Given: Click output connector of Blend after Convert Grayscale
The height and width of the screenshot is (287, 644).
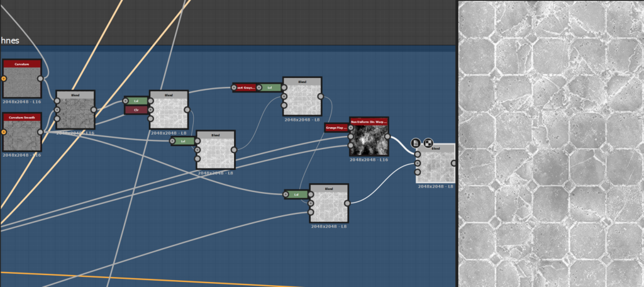Looking at the screenshot, I should [320, 97].
